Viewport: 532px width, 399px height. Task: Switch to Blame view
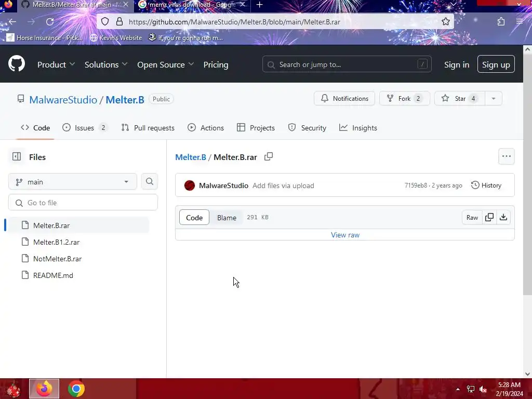[x=227, y=218]
